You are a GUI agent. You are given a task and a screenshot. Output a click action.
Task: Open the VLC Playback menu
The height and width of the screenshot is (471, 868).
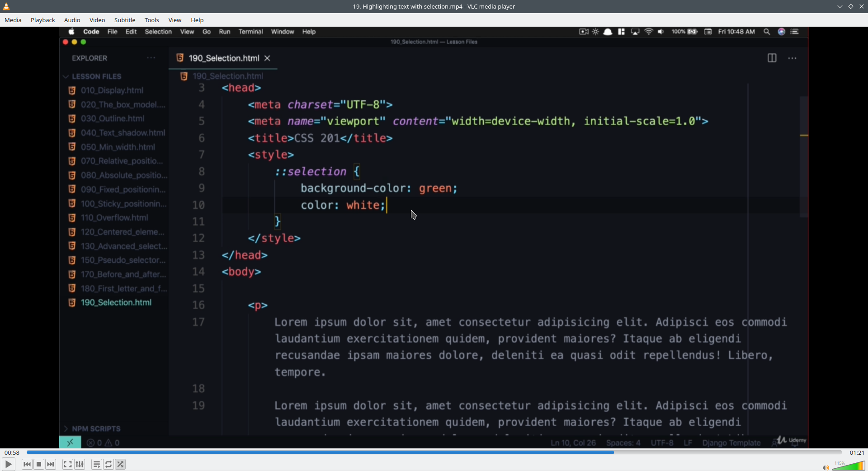click(x=43, y=20)
